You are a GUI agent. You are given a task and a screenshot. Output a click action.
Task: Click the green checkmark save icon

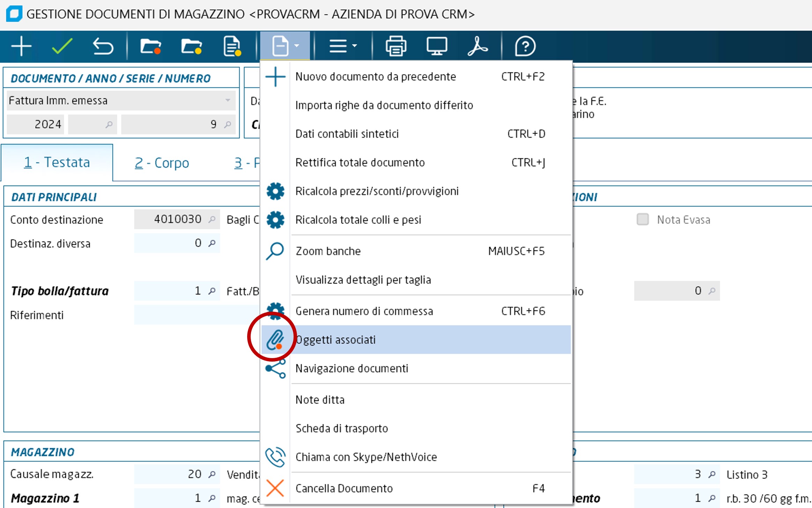click(x=62, y=46)
